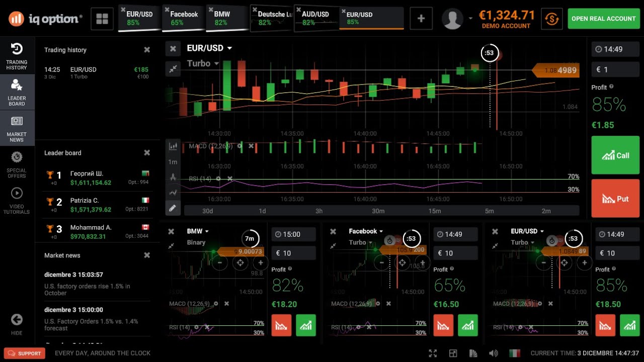Viewport: 644px width, 362px height.
Task: Select leader Patrizia C. in leader board
Action: pos(97,205)
